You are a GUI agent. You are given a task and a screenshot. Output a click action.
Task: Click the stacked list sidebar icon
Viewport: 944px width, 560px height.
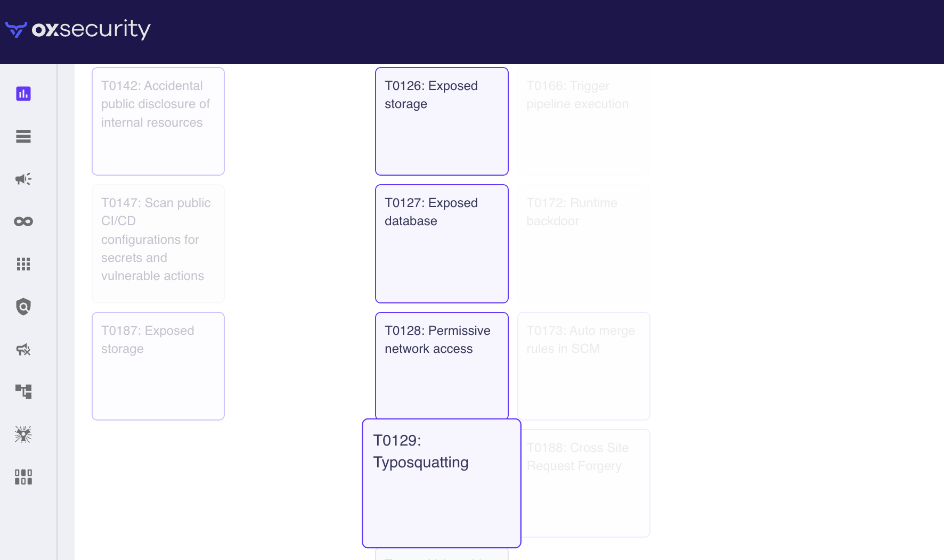(x=23, y=136)
